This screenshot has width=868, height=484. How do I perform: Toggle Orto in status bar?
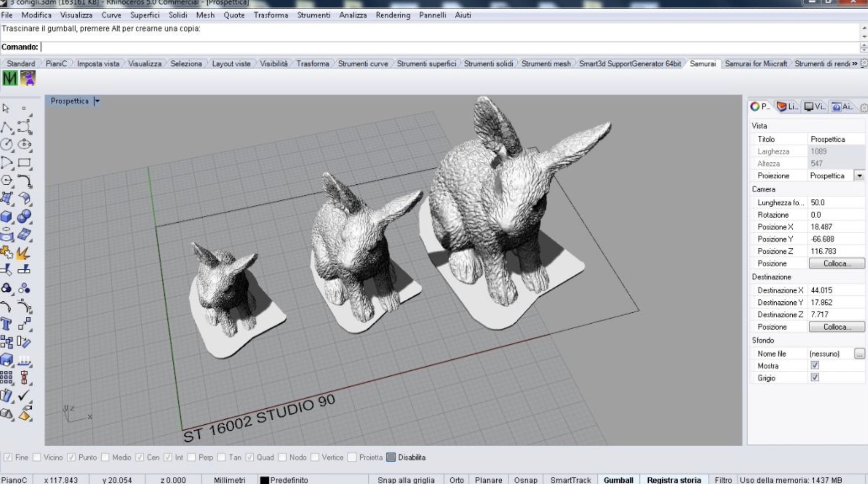[x=456, y=480]
